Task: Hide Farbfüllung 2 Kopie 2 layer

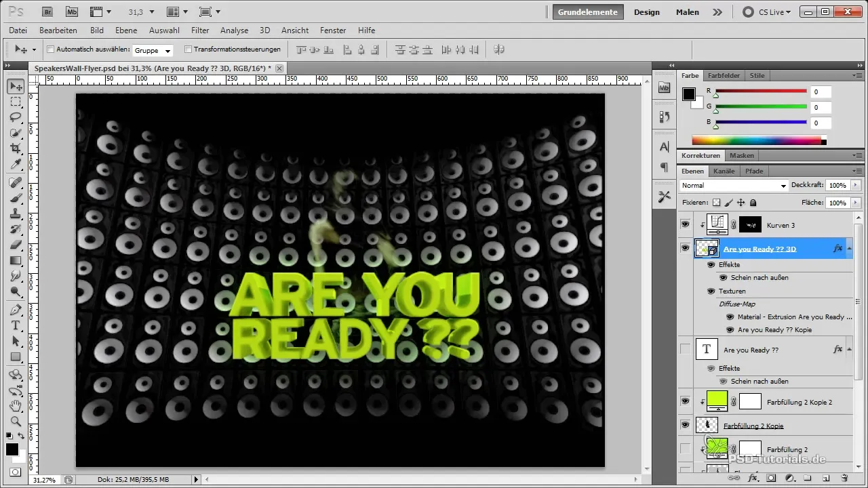Action: (685, 402)
